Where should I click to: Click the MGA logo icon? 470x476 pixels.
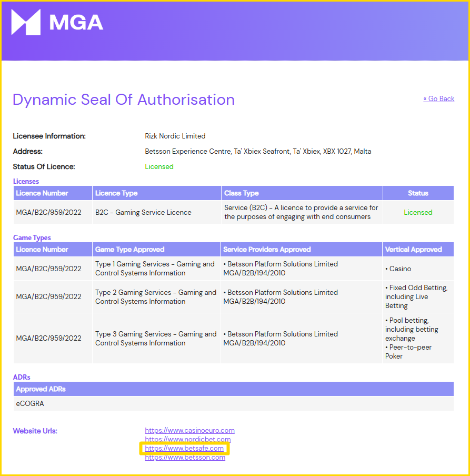click(26, 22)
